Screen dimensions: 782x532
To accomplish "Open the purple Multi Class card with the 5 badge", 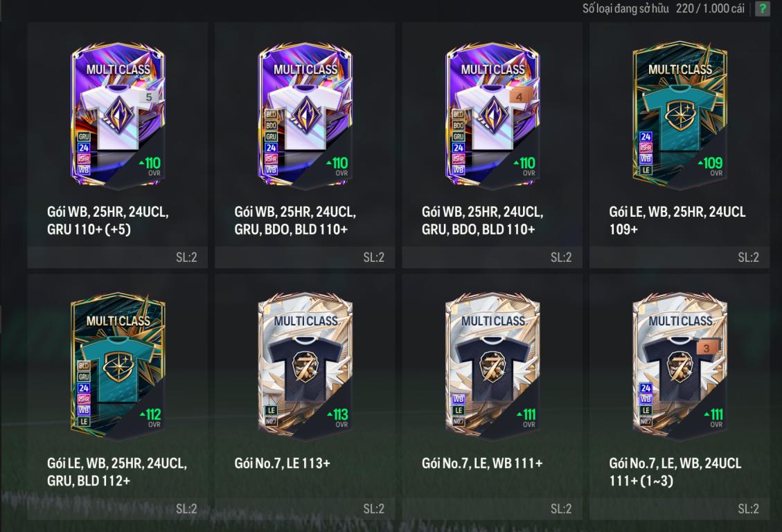I will coord(118,115).
